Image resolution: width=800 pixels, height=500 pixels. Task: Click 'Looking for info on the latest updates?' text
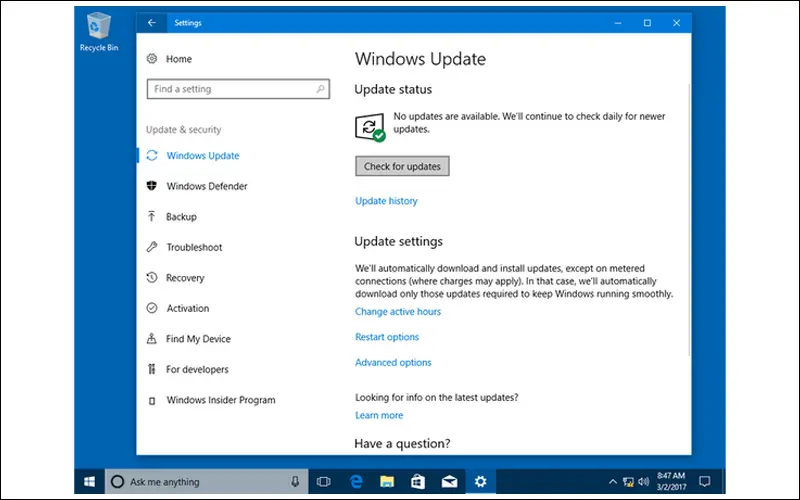[x=437, y=397]
